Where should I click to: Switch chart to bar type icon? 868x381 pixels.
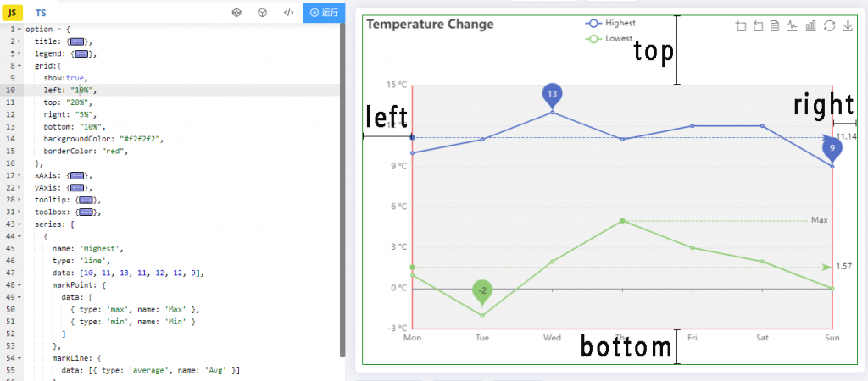pyautogui.click(x=811, y=26)
